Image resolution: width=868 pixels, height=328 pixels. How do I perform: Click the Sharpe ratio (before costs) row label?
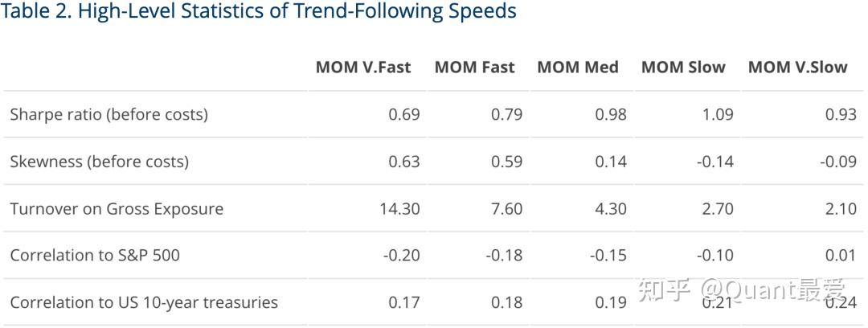click(108, 114)
